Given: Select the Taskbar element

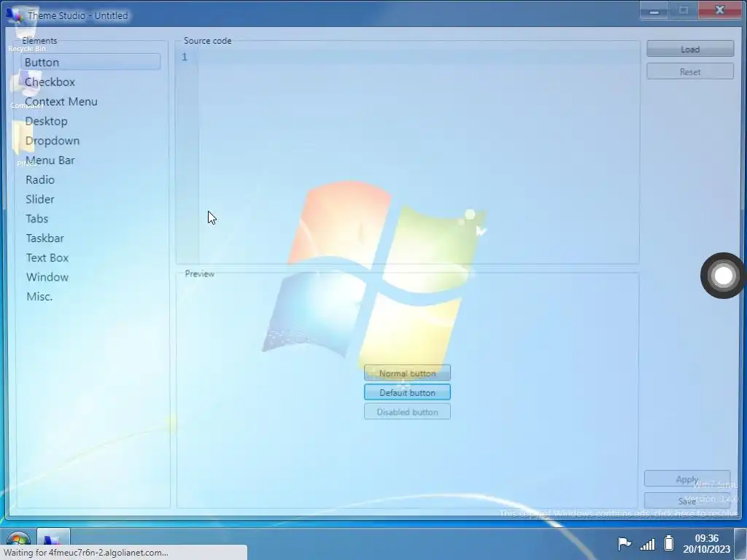Looking at the screenshot, I should coord(45,238).
